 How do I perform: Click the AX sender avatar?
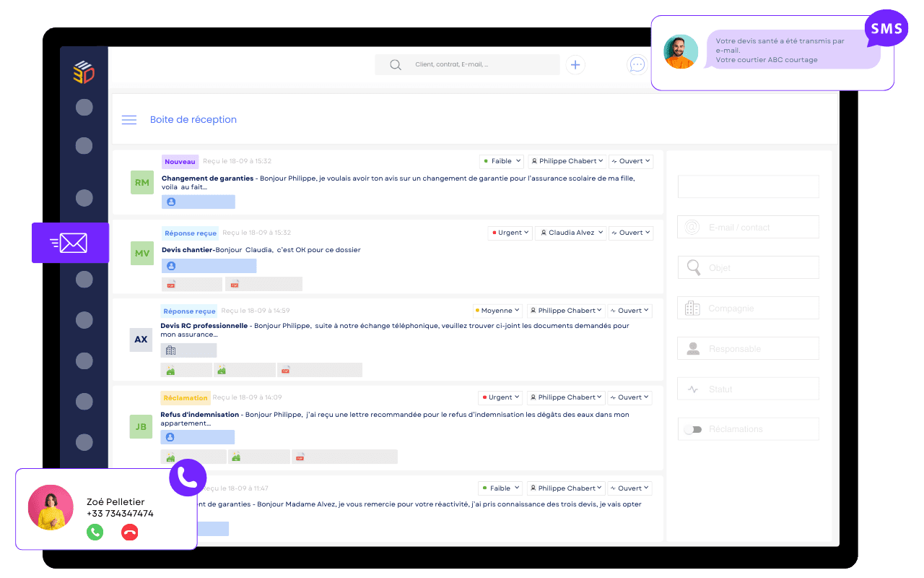click(141, 340)
